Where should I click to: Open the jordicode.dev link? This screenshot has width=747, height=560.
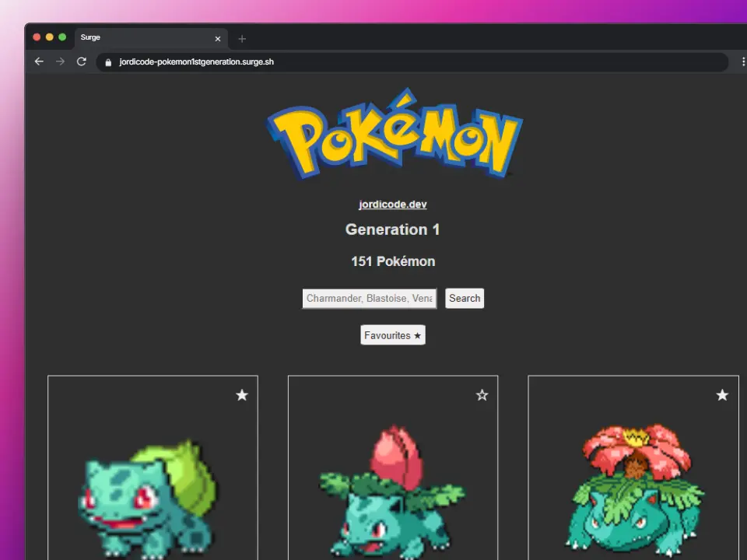392,205
